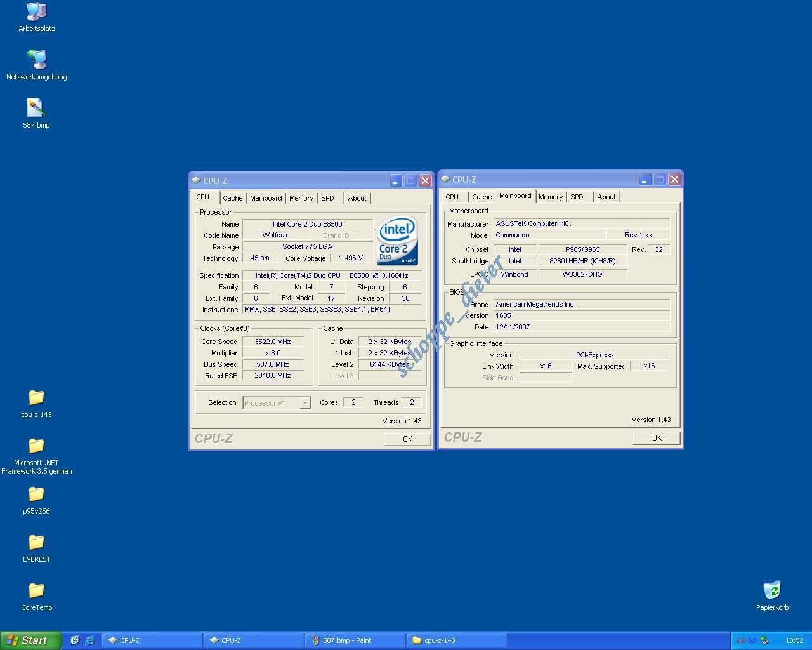Click the Manufacturer value ASUSTeK Computer INC.
The height and width of the screenshot is (650, 812).
(582, 224)
